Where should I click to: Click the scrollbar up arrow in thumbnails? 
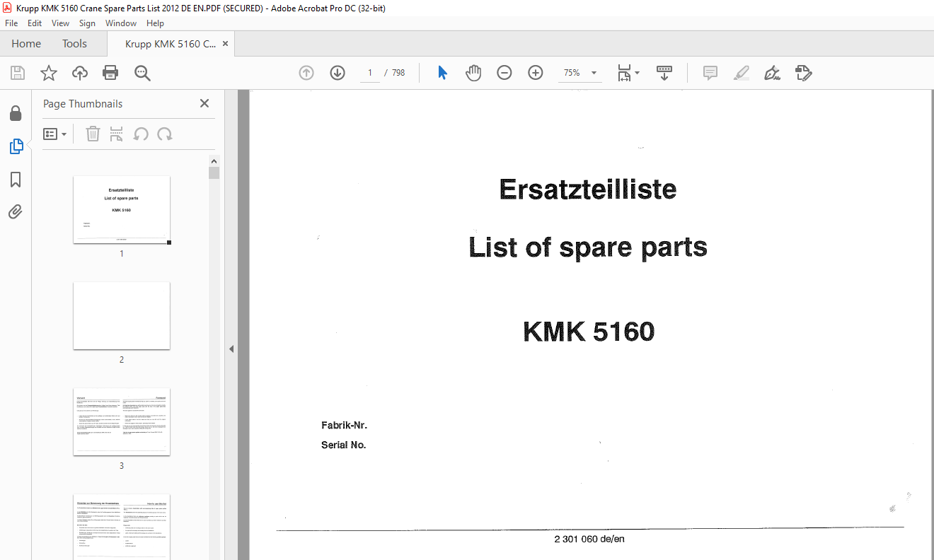coord(214,161)
